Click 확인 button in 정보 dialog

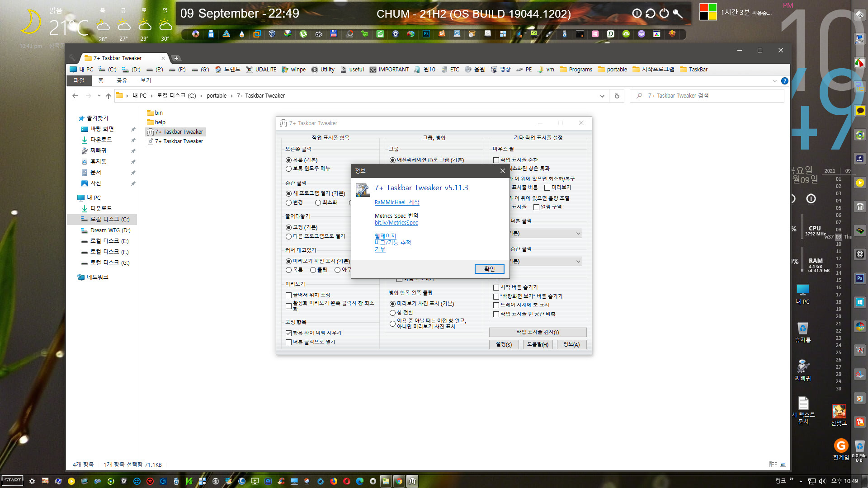[489, 269]
